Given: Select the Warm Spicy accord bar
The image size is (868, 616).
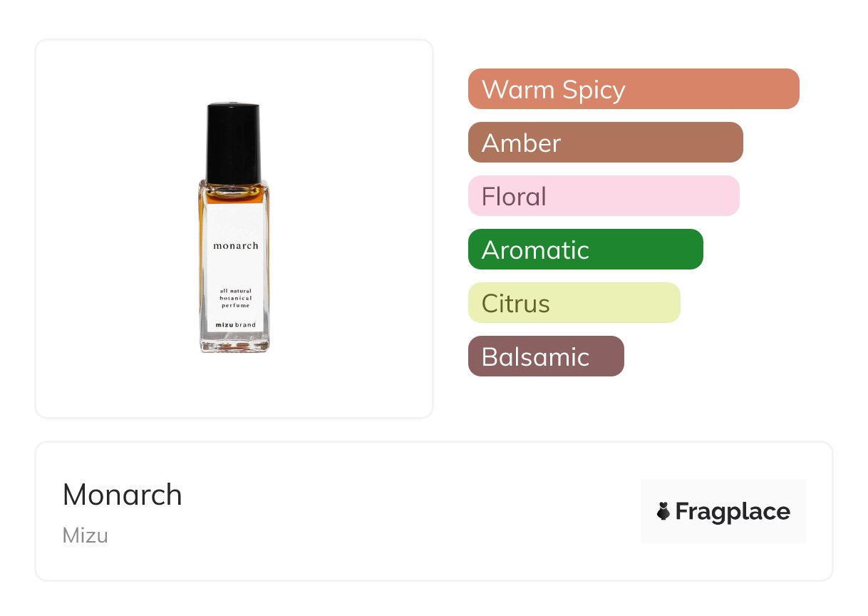Looking at the screenshot, I should [633, 89].
